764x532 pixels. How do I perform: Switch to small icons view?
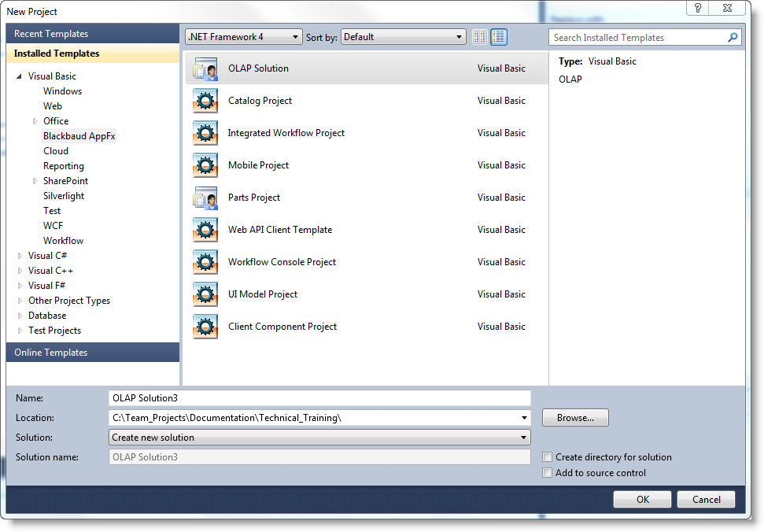(x=479, y=37)
